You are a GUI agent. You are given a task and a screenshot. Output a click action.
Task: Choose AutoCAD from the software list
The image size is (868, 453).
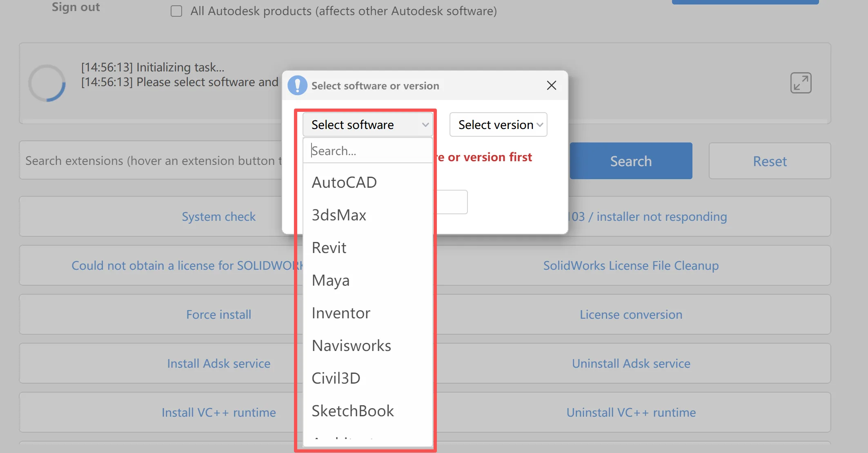344,182
